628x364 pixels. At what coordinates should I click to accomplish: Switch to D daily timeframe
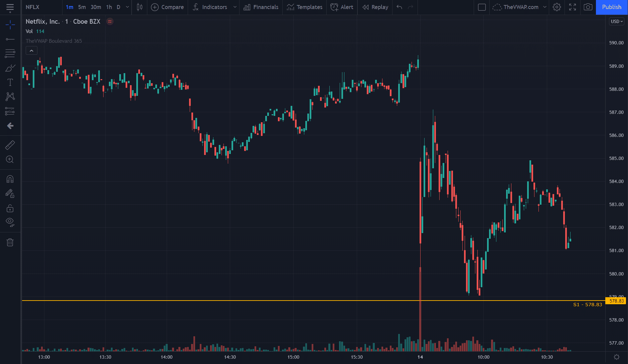click(118, 7)
